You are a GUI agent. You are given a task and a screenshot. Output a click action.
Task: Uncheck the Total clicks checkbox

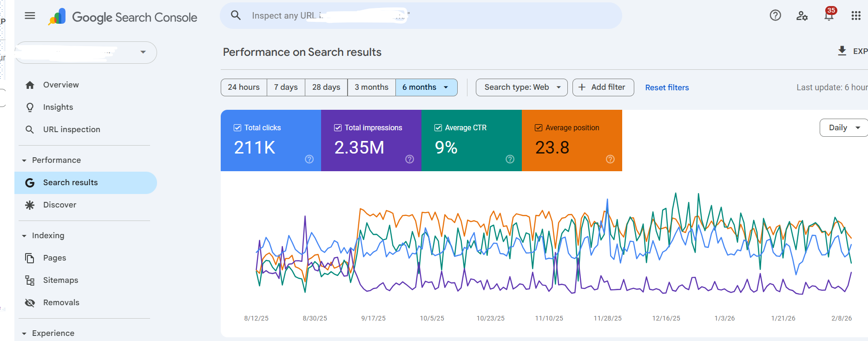(x=237, y=127)
